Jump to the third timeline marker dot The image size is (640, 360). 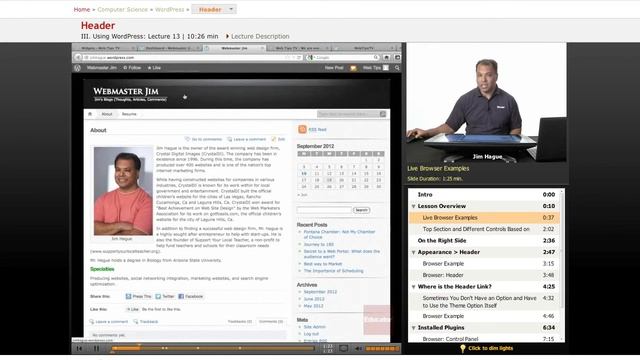pyautogui.click(x=198, y=348)
